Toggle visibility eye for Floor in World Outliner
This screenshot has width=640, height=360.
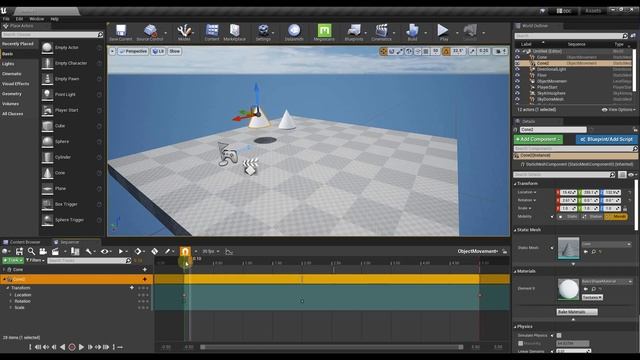518,75
